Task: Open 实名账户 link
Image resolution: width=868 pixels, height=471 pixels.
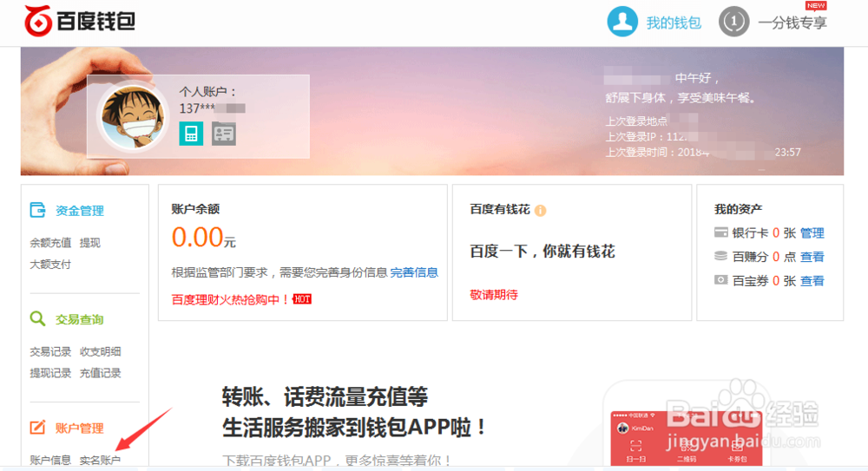Action: [100, 460]
